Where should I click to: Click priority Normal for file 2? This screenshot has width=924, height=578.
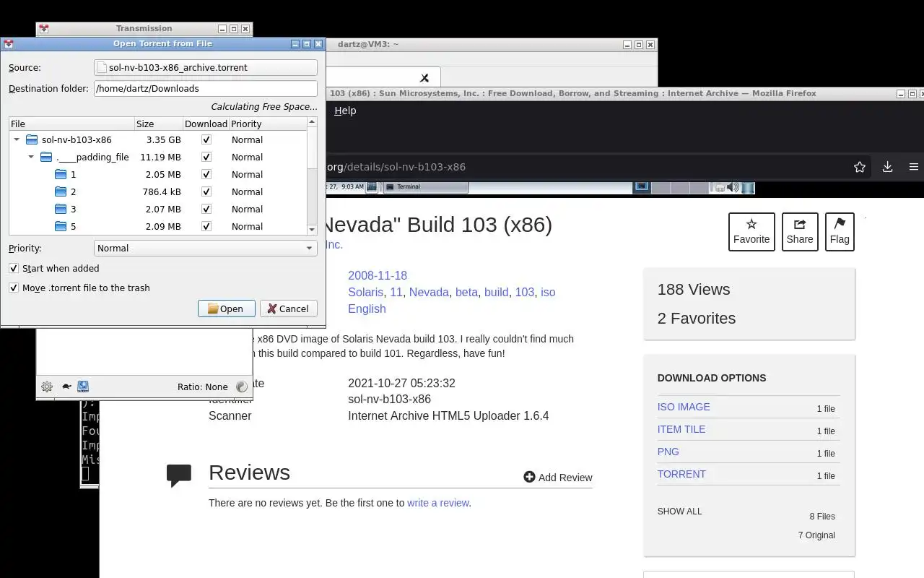coord(247,191)
